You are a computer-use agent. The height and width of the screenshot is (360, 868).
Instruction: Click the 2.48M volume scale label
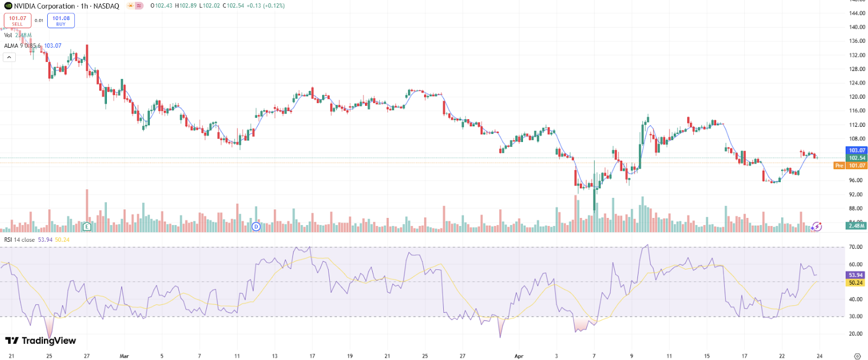[x=857, y=226]
